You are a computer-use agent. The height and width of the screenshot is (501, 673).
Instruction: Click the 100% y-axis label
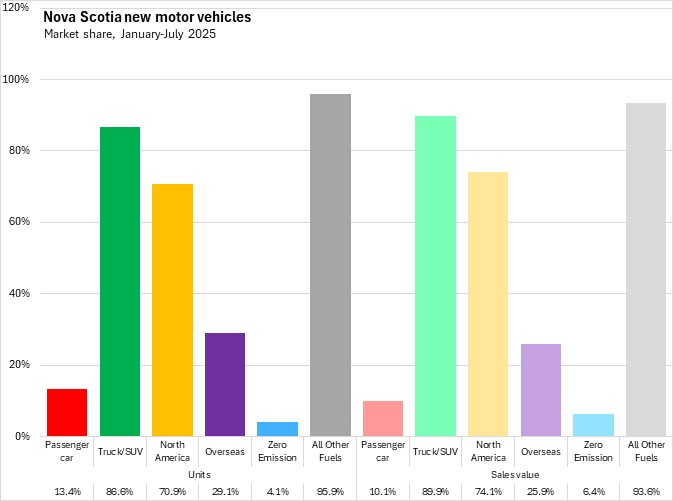[17, 80]
